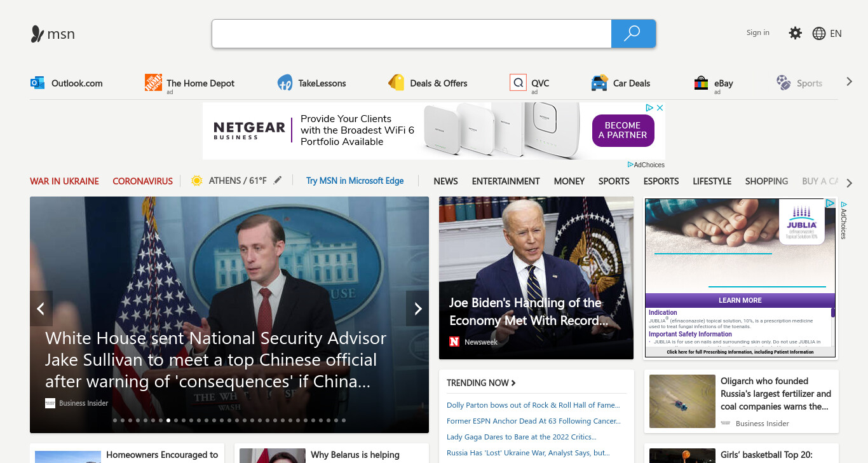Screen dimensions: 868x463
Task: Open Lady Gaga Critics trending story
Action: click(x=521, y=437)
